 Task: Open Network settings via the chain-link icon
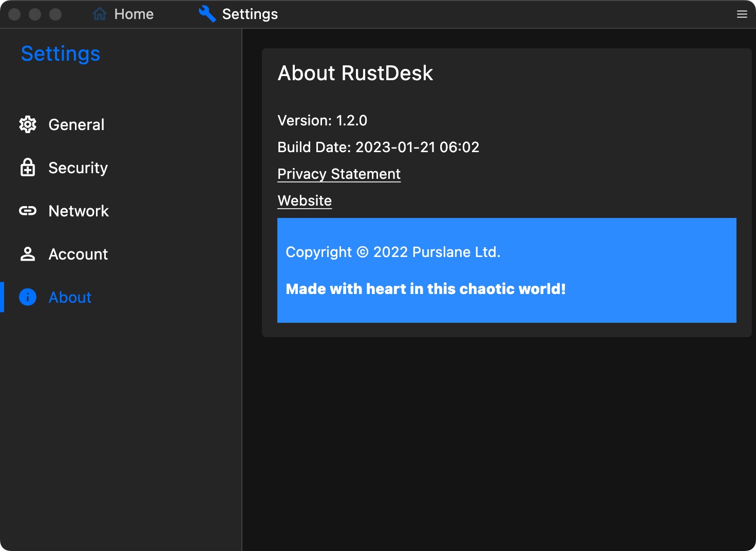(28, 211)
